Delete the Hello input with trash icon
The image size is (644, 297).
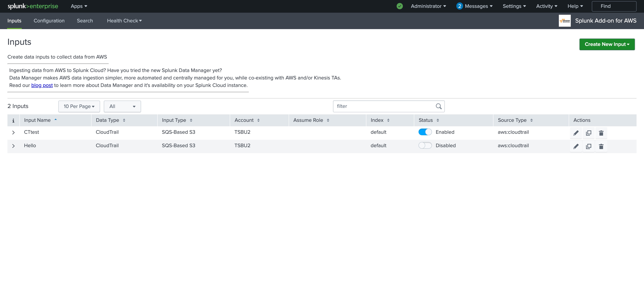coord(601,146)
